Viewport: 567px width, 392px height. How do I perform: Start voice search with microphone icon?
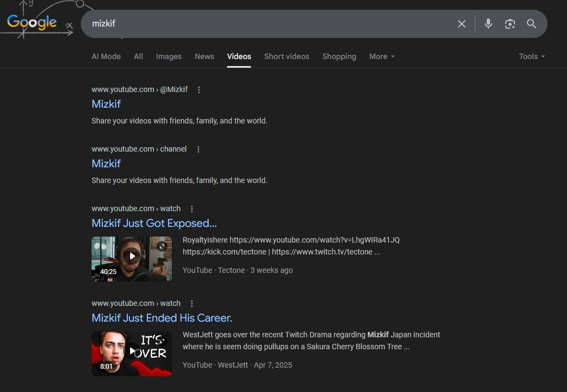coord(488,24)
